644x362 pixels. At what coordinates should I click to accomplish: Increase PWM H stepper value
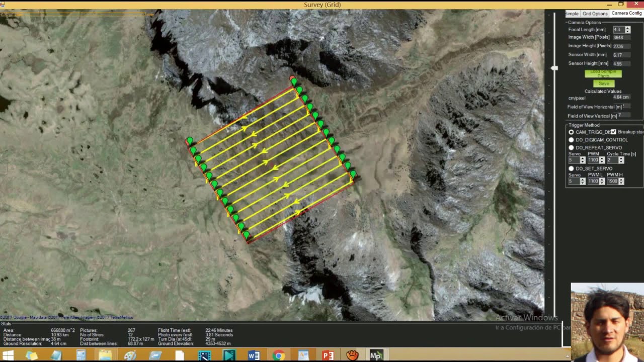click(x=621, y=179)
